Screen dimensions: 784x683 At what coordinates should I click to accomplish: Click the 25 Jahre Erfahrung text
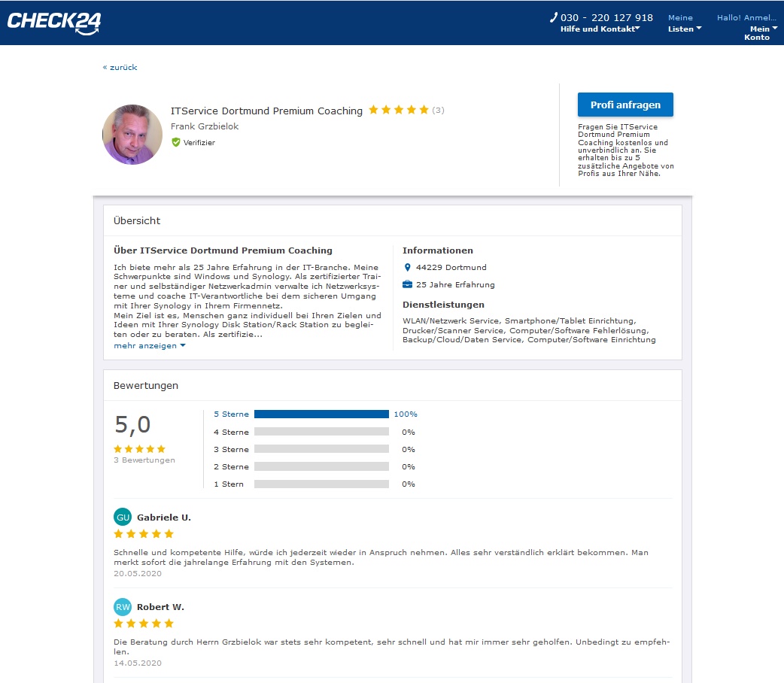[455, 284]
